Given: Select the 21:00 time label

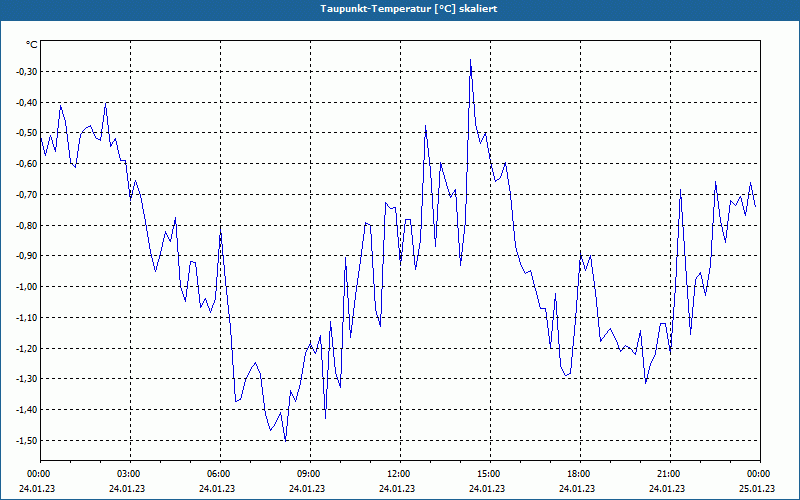Looking at the screenshot, I should [x=669, y=474].
